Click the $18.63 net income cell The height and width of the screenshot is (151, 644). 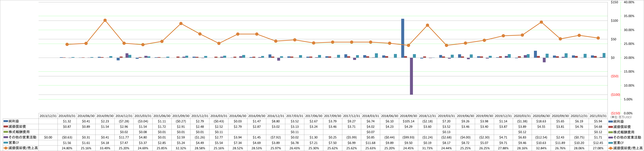541,121
